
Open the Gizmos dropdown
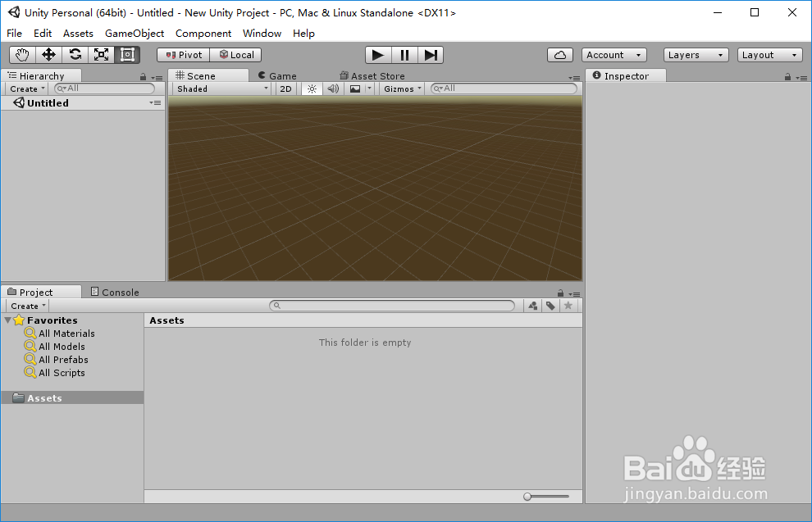pyautogui.click(x=401, y=88)
